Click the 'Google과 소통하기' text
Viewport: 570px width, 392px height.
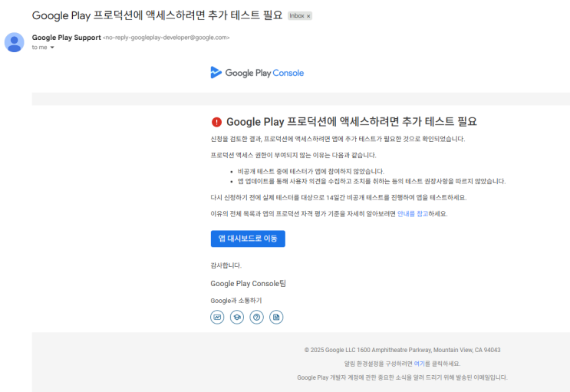pos(236,301)
